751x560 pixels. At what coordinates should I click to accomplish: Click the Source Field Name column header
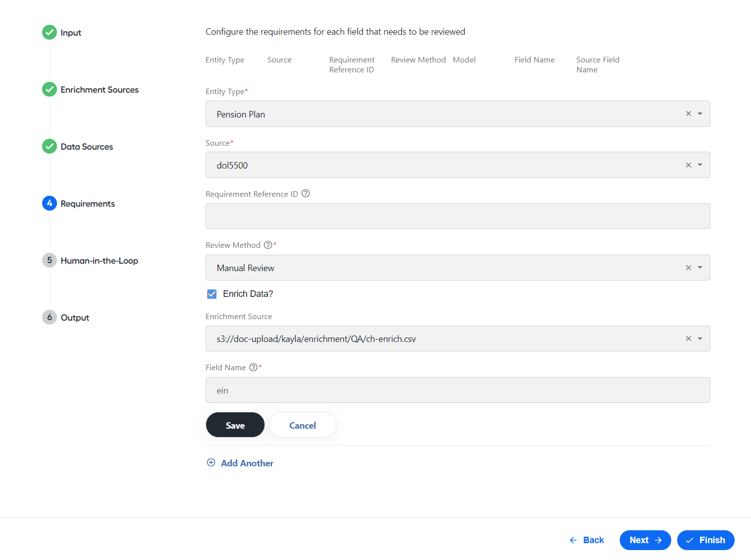point(598,65)
